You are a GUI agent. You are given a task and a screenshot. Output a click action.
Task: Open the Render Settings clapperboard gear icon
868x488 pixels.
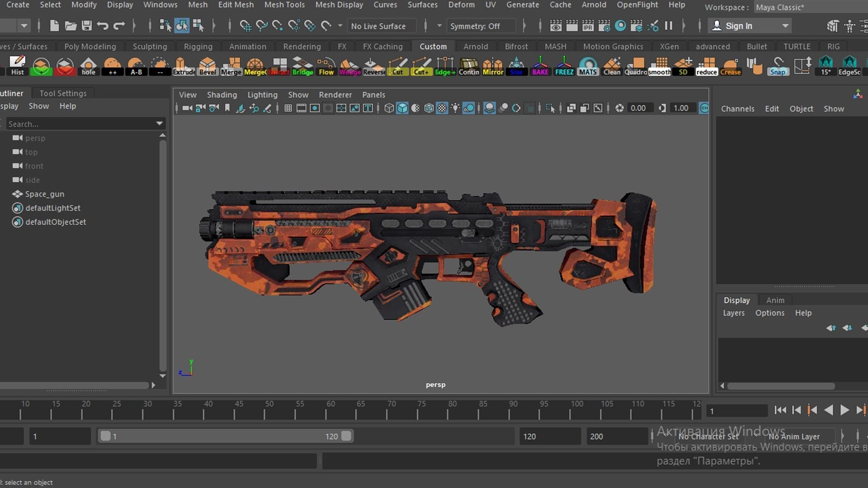pos(604,26)
